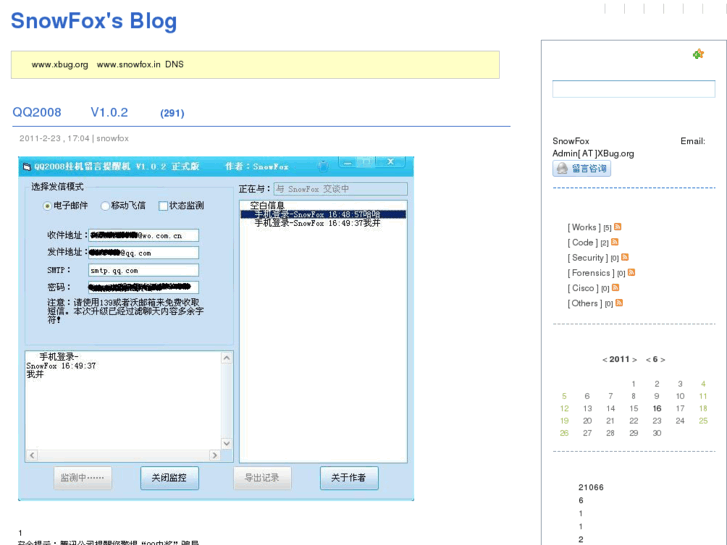
Task: Select the 移动飞信 radio button
Action: (105, 205)
